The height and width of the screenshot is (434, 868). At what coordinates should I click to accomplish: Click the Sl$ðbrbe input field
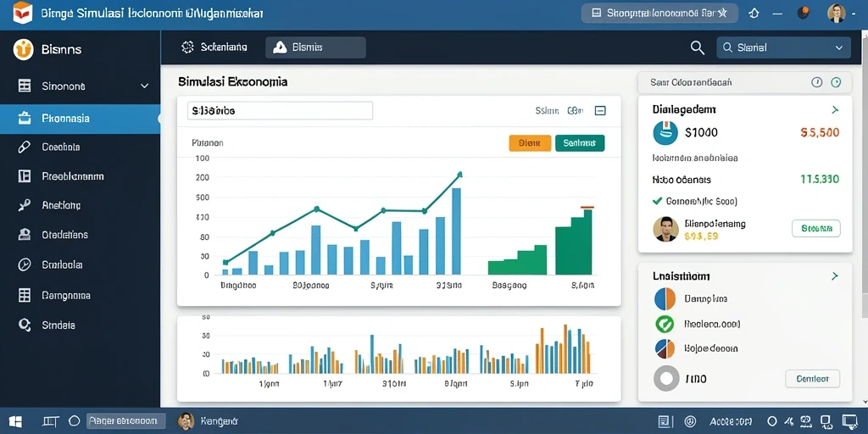(280, 111)
